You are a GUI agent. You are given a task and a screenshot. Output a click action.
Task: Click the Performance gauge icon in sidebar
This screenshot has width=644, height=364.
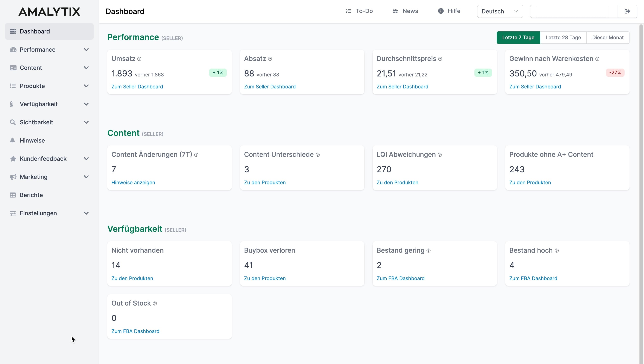[13, 50]
